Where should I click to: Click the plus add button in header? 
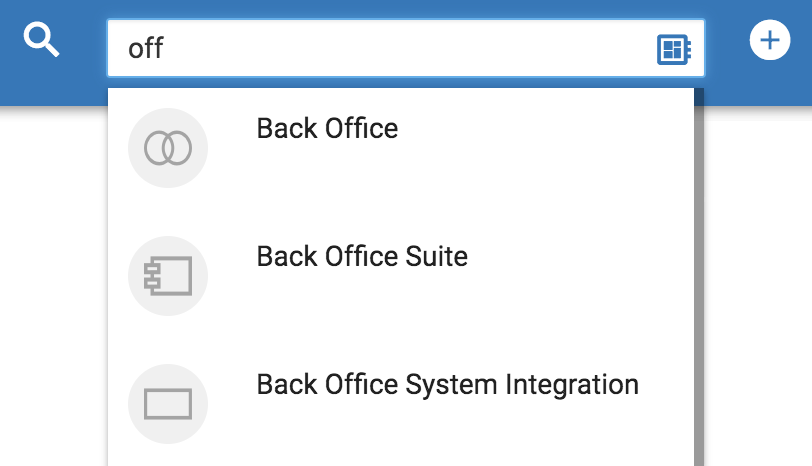769,41
